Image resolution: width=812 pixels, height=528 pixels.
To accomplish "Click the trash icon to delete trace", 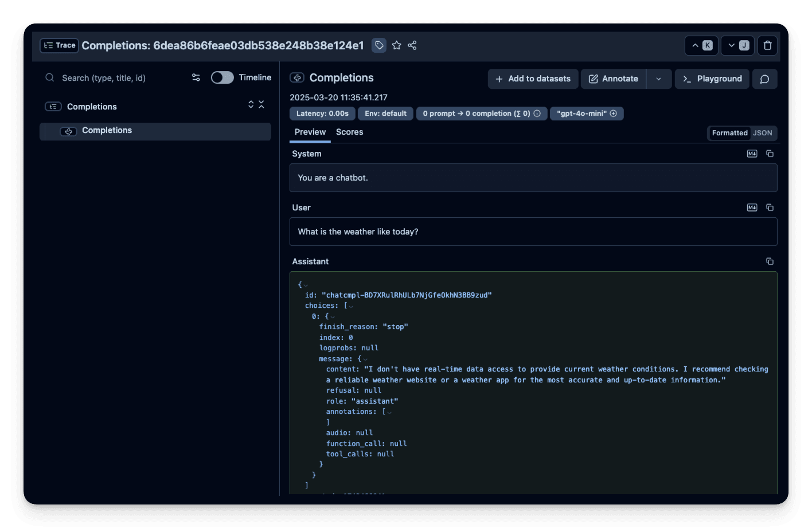I will (767, 45).
